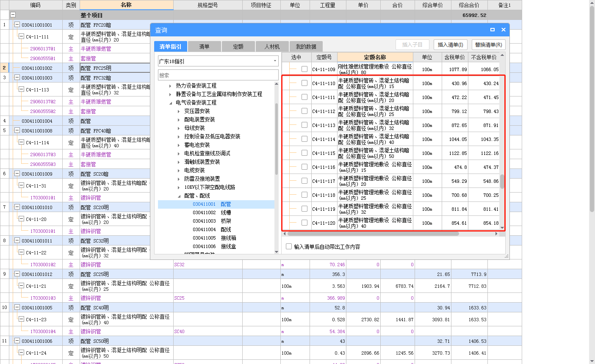Viewport: 595px width, 364px height.
Task: Collapse the 整个项目 root row
Action: [13, 15]
